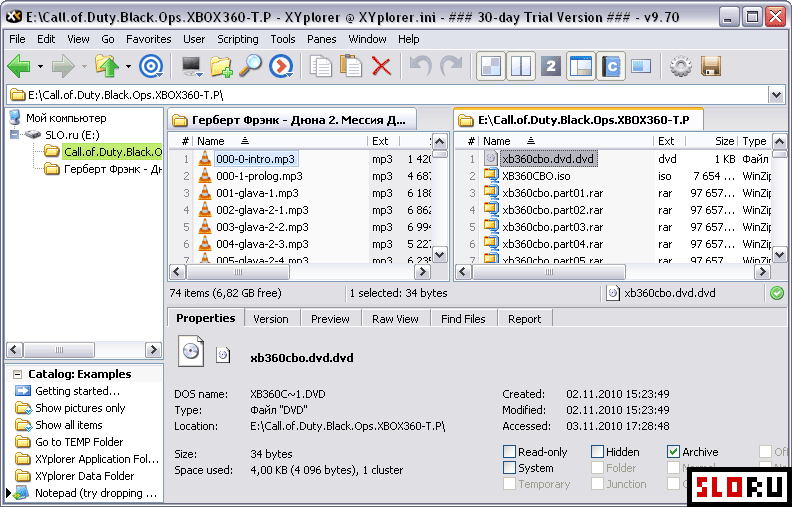The width and height of the screenshot is (792, 507).
Task: Open Getting started catalog item
Action: click(x=77, y=391)
